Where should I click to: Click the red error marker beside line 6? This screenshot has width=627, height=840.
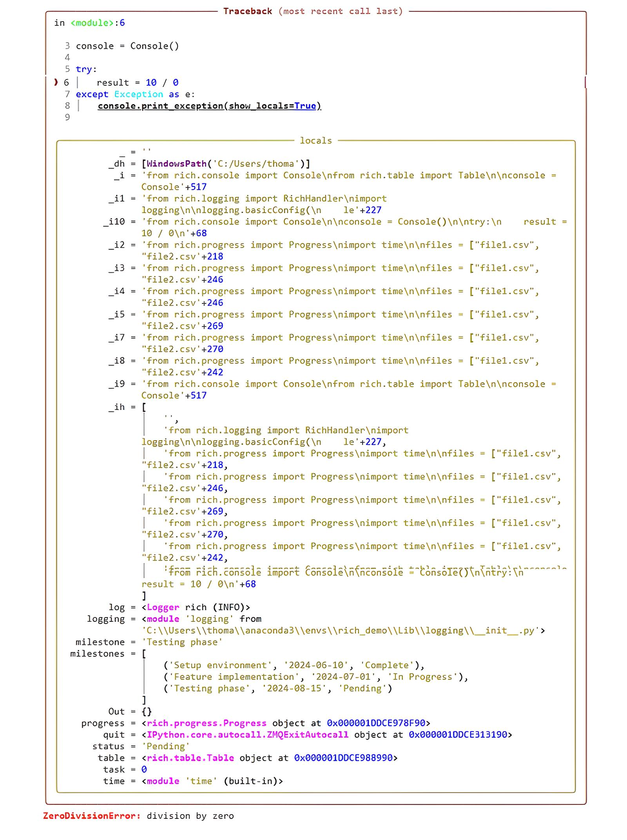(56, 82)
